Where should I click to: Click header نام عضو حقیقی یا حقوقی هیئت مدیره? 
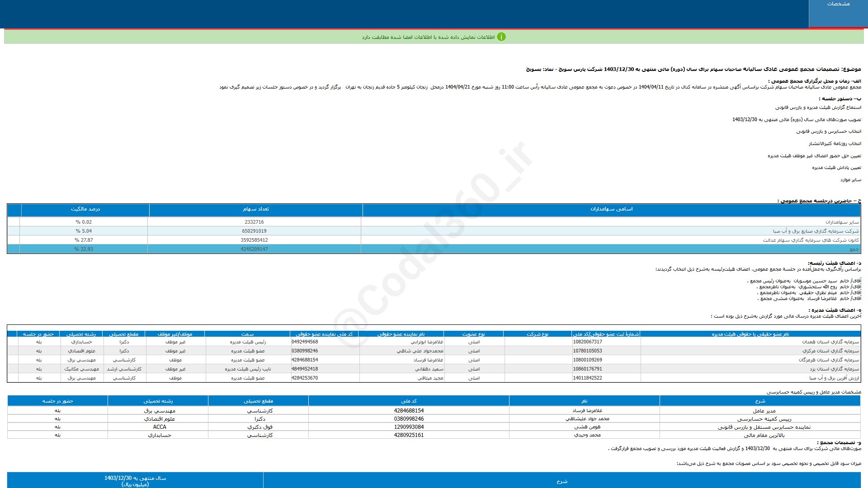pyautogui.click(x=750, y=334)
